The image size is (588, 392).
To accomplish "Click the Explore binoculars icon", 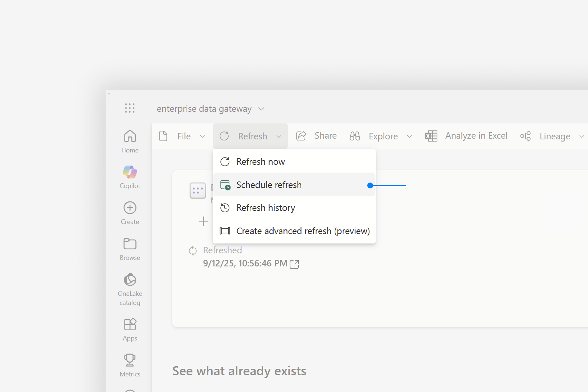I will [355, 136].
